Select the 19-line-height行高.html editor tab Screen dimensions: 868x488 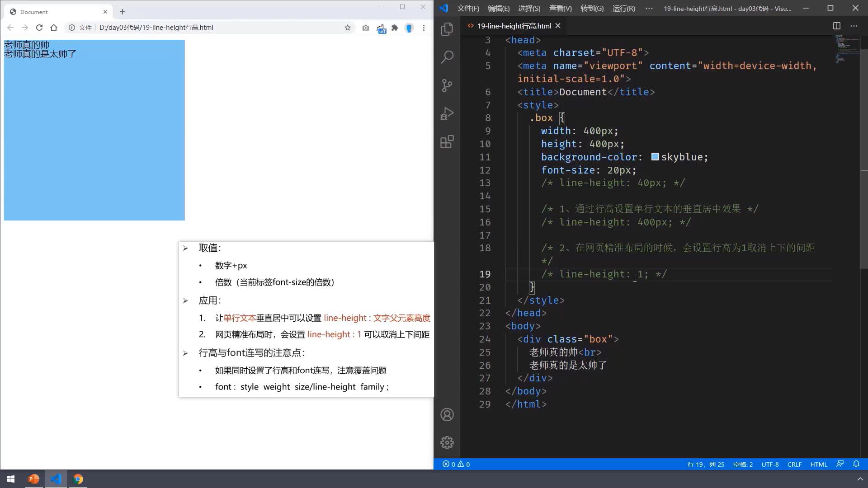[514, 26]
